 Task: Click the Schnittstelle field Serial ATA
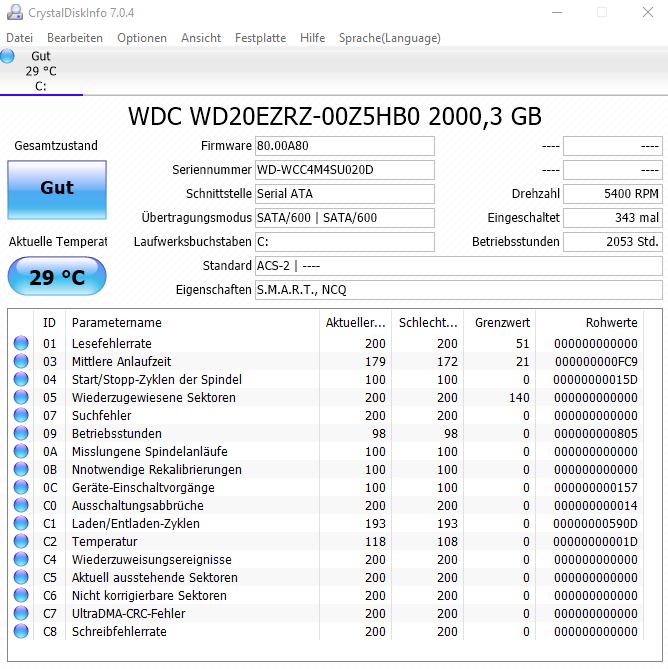345,194
